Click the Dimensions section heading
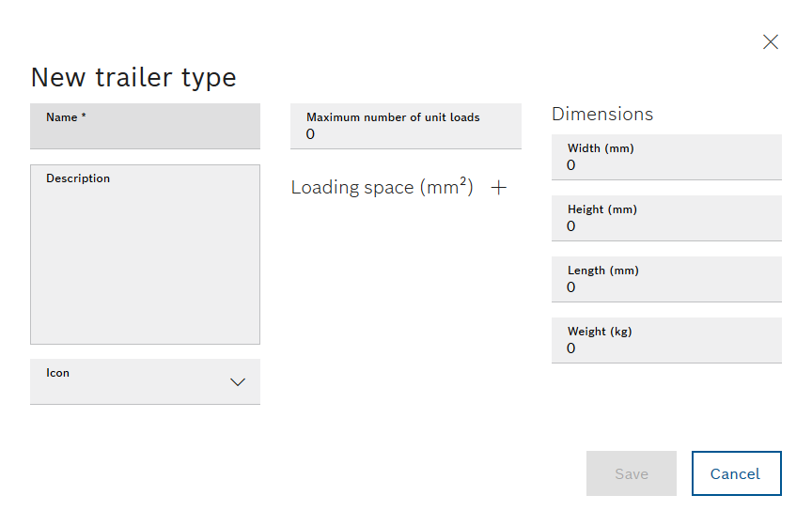Viewport: 812px width, 526px height. 602,114
